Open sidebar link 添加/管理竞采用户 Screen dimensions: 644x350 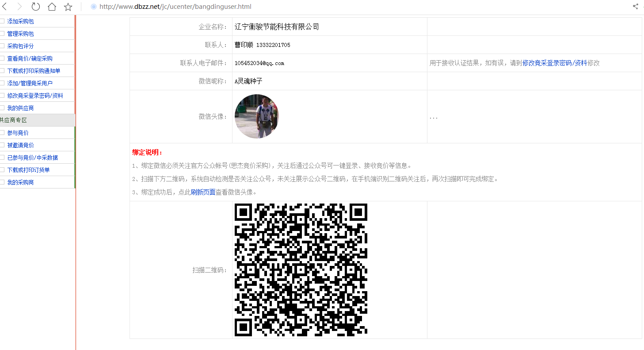click(x=30, y=83)
